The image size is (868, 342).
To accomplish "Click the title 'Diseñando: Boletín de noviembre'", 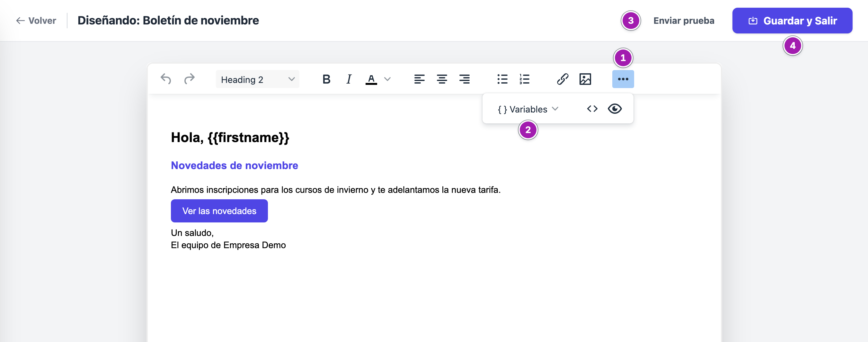I will [x=168, y=21].
